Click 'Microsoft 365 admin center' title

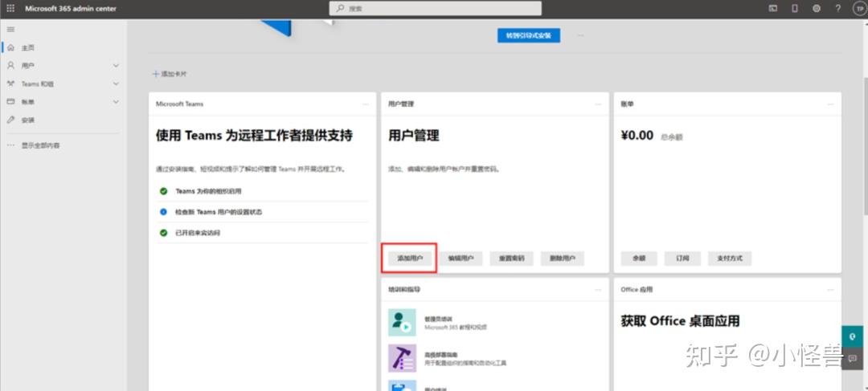tap(70, 8)
